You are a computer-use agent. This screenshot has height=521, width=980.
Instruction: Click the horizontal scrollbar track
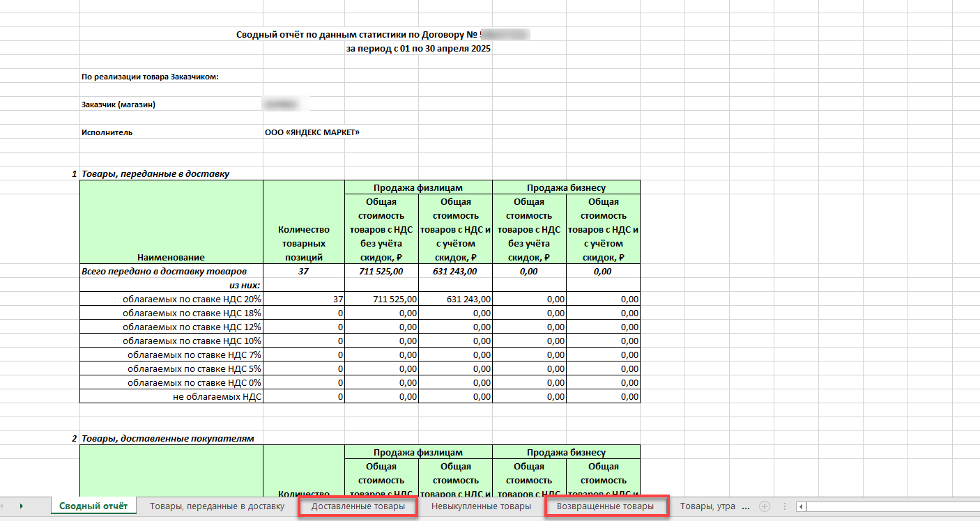[892, 506]
